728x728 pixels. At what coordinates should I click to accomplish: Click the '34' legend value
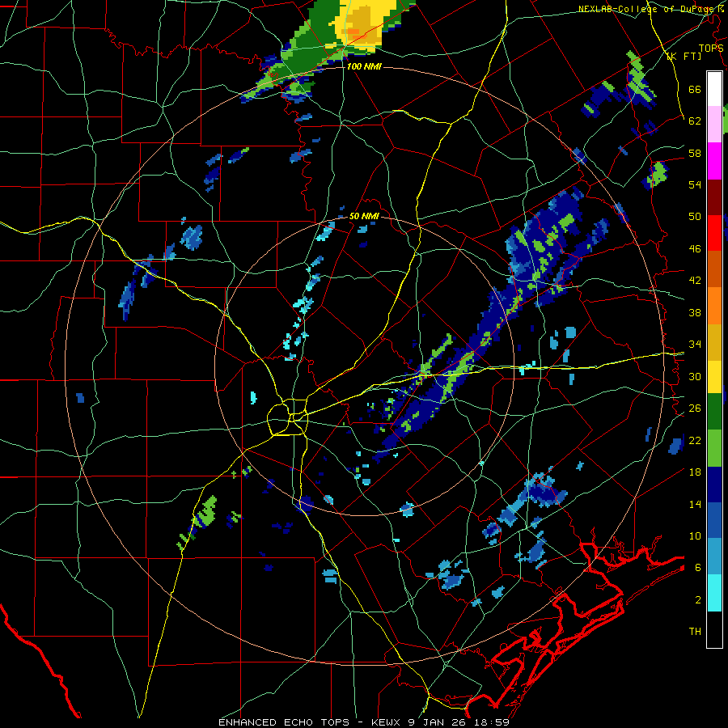tap(695, 344)
